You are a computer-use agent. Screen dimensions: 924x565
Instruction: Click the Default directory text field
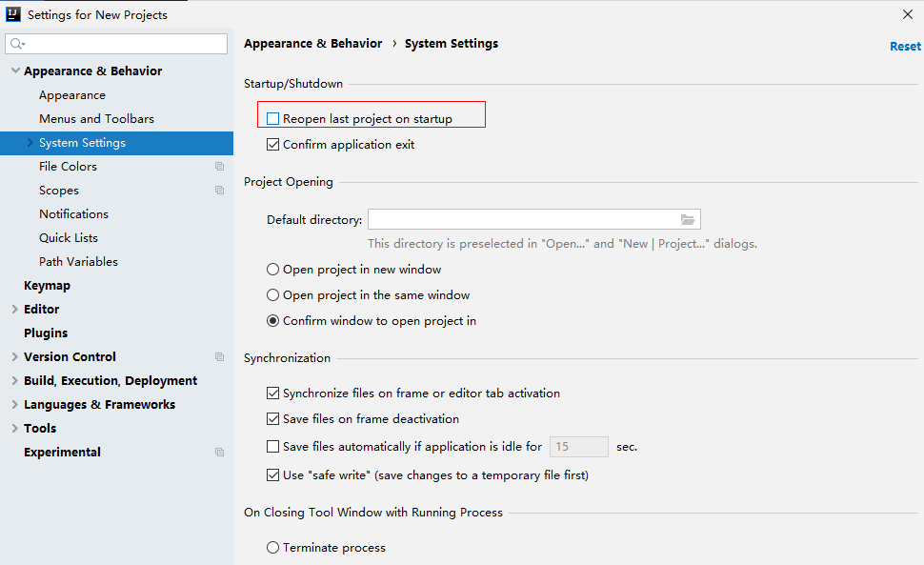(520, 220)
